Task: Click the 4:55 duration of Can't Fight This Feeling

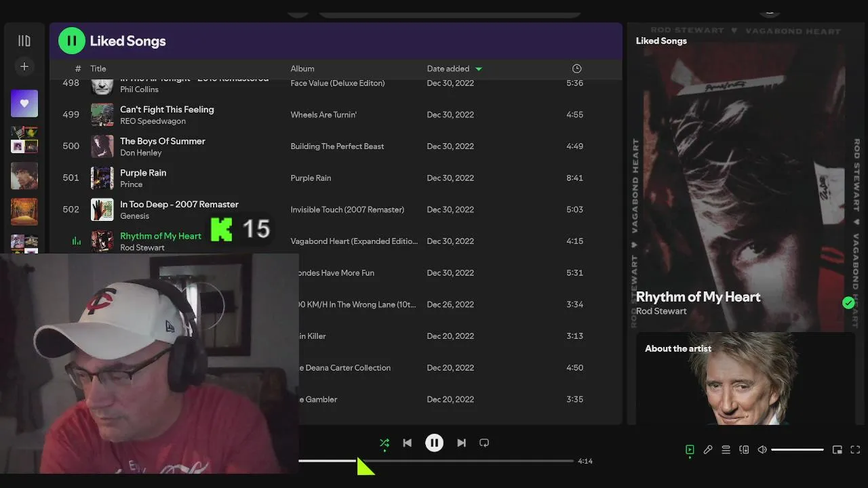Action: [574, 115]
